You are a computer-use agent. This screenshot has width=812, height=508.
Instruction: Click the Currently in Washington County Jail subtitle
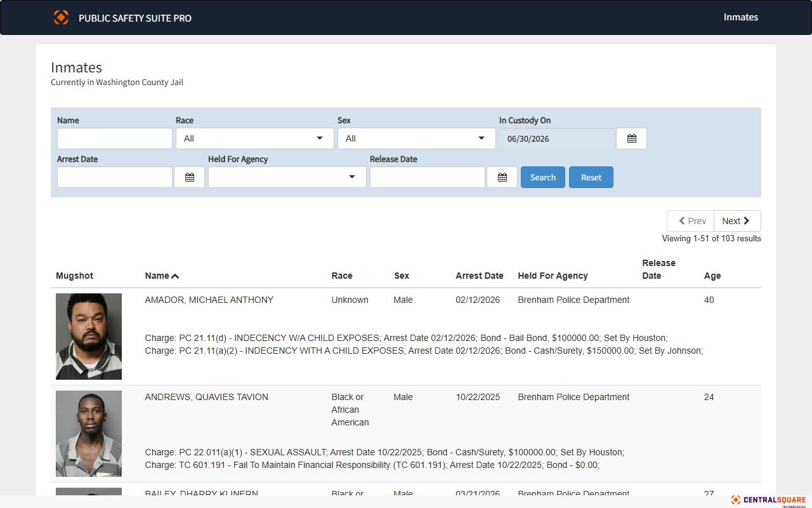(x=117, y=83)
